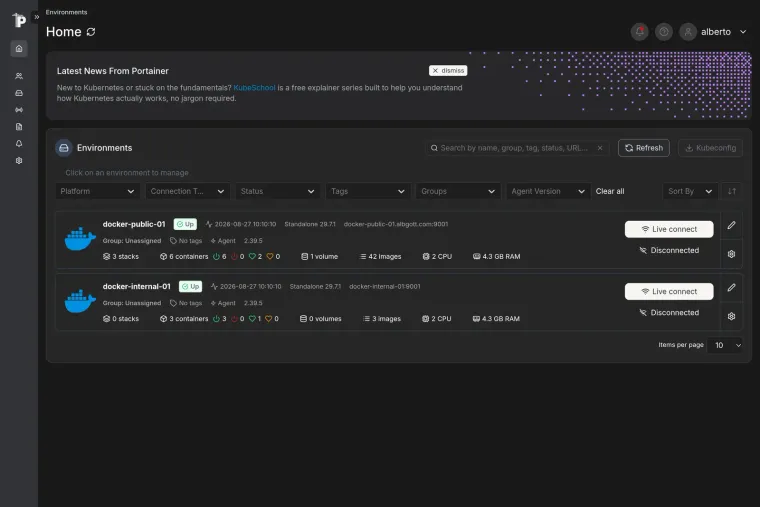Open the Tags filter dropdown
The image size is (760, 507).
(368, 191)
